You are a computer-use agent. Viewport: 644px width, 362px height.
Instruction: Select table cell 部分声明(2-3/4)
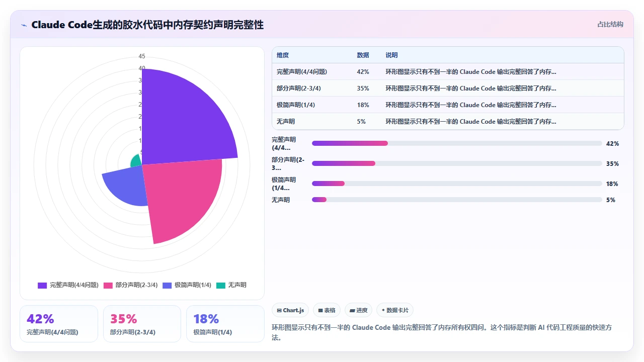click(298, 88)
